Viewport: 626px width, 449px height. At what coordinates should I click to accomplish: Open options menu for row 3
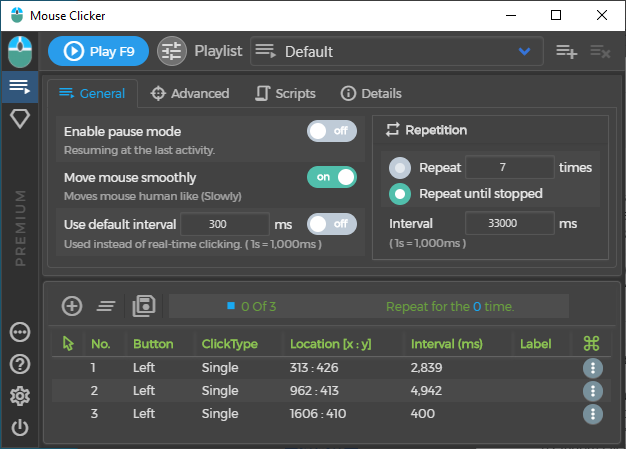pyautogui.click(x=592, y=414)
